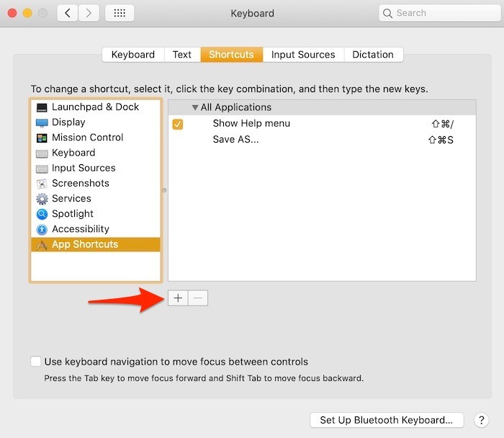
Task: Click the Search input field
Action: 440,13
